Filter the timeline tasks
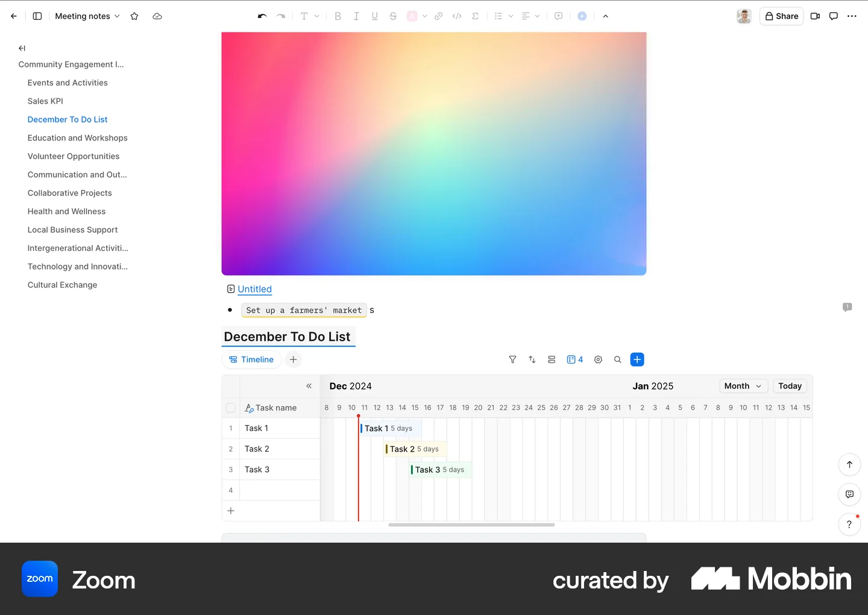The width and height of the screenshot is (868, 615). 512,359
